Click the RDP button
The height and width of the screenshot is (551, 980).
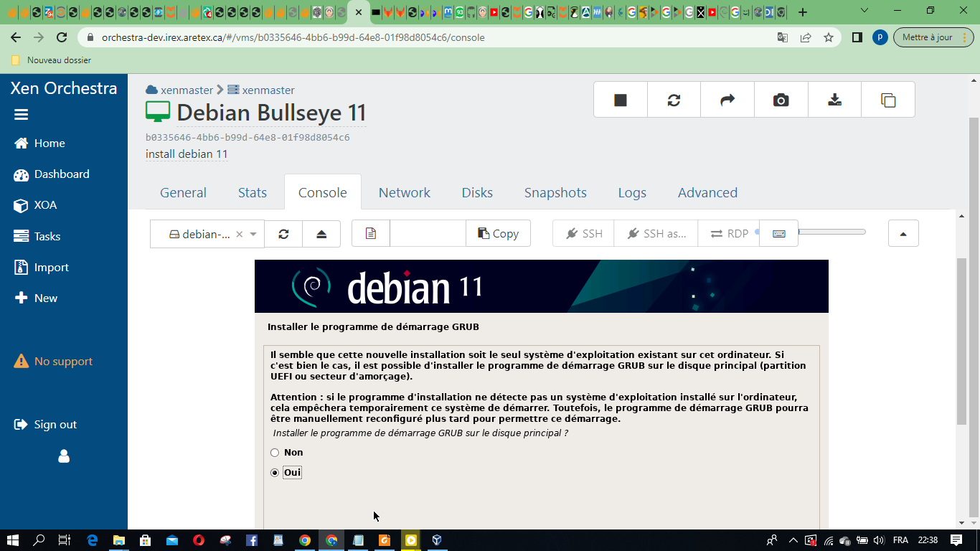[728, 234]
